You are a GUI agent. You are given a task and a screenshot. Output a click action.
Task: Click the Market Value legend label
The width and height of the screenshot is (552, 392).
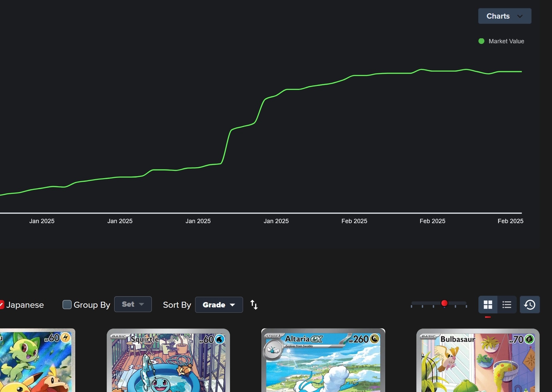(506, 41)
